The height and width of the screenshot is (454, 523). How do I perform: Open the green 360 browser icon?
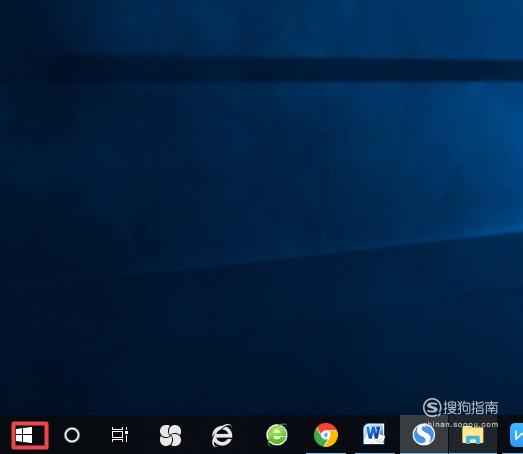(x=277, y=435)
